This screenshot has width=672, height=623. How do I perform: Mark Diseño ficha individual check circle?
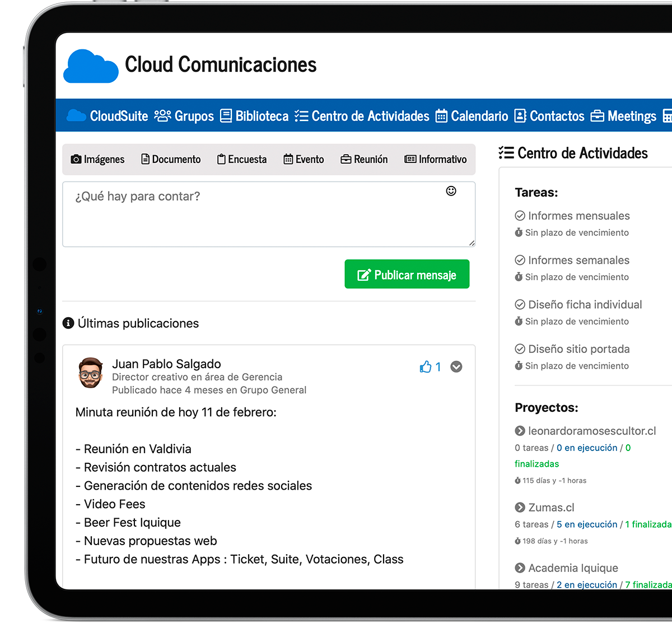(x=520, y=305)
